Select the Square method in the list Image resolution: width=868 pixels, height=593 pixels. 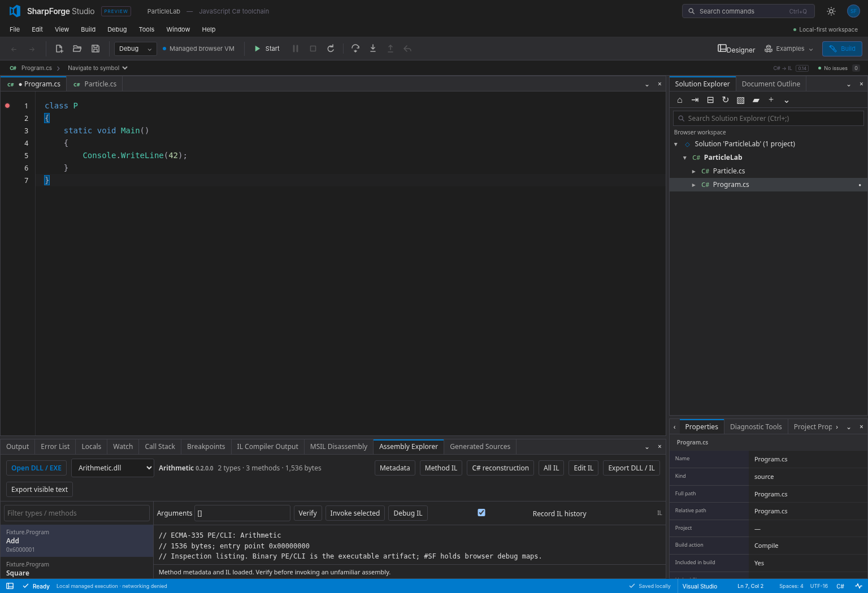tap(77, 568)
